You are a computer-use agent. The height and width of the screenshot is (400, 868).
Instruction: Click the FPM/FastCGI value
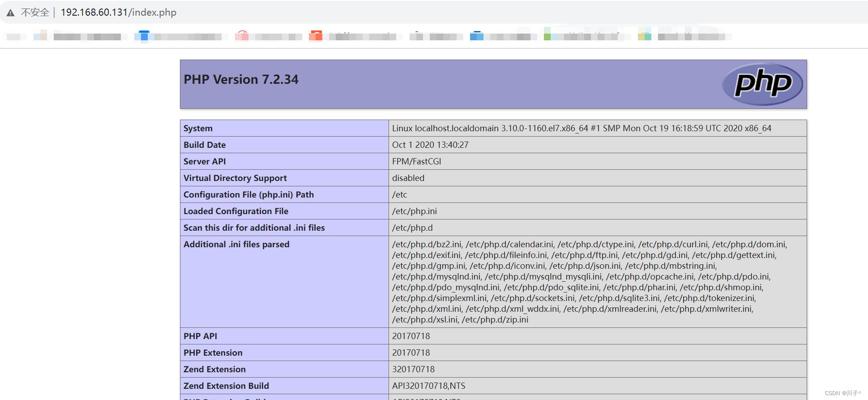coord(417,162)
